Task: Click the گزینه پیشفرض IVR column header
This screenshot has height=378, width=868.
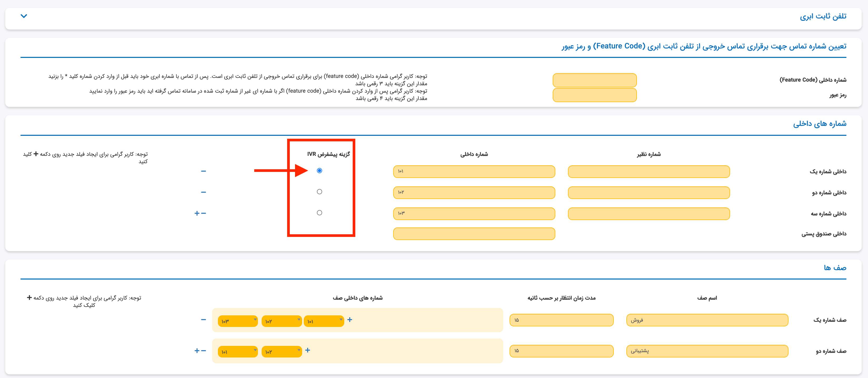Action: (x=328, y=154)
